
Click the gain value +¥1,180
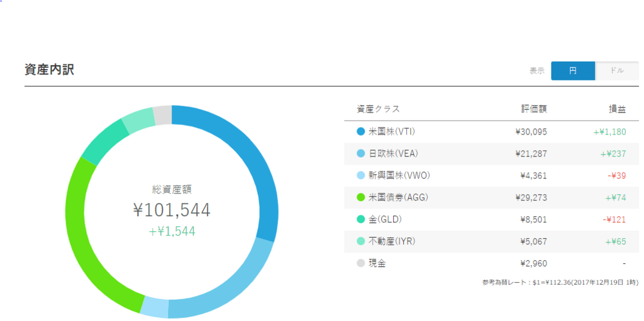coord(609,132)
